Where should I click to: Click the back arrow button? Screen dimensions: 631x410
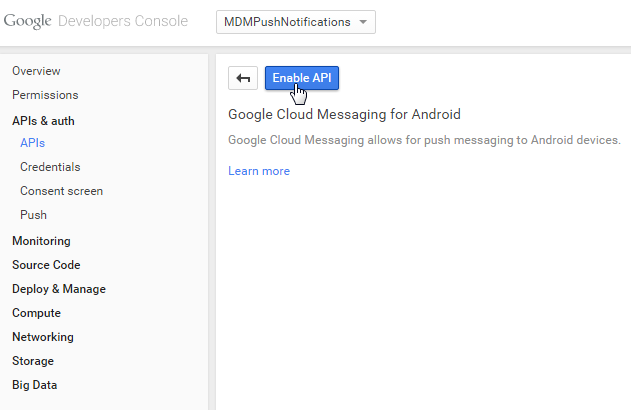(243, 78)
